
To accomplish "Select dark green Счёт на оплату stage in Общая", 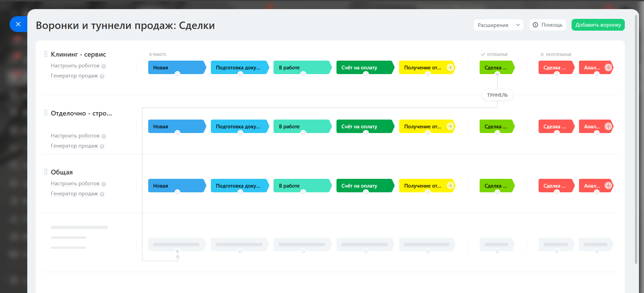I will (x=365, y=186).
